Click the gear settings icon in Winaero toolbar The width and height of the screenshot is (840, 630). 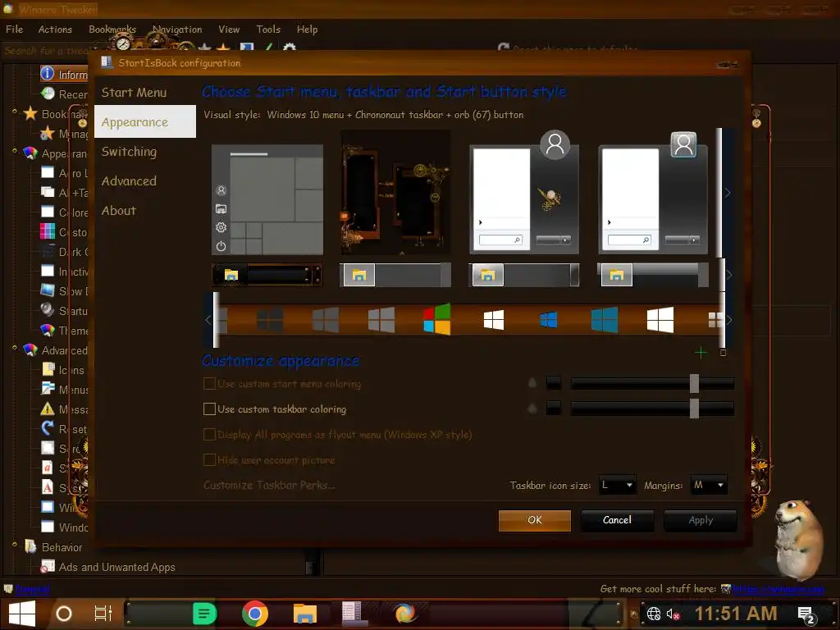point(290,48)
